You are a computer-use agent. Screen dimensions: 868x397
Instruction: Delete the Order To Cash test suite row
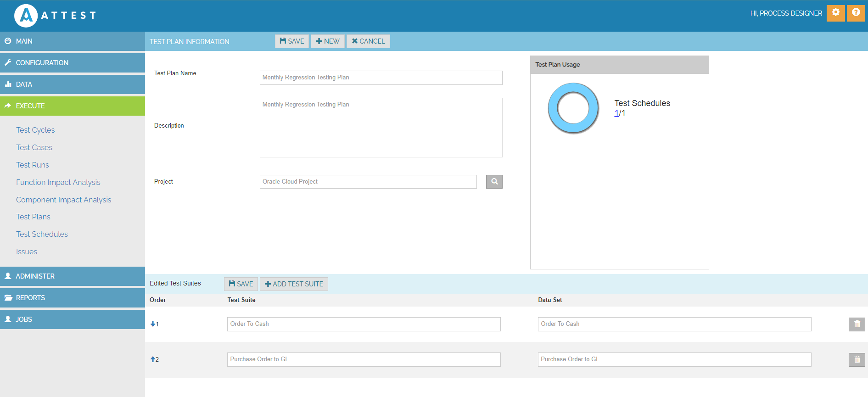point(857,324)
